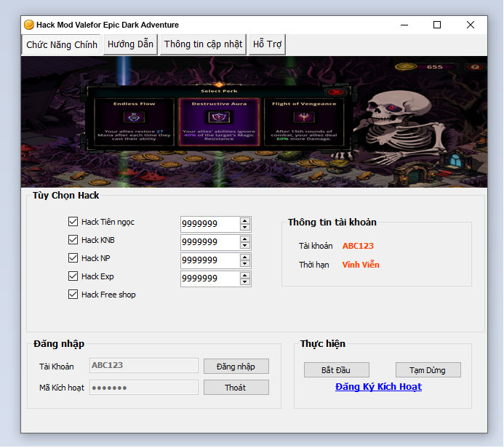The height and width of the screenshot is (448, 504).
Task: Start the hack with Bắt Đầu button
Action: (336, 370)
